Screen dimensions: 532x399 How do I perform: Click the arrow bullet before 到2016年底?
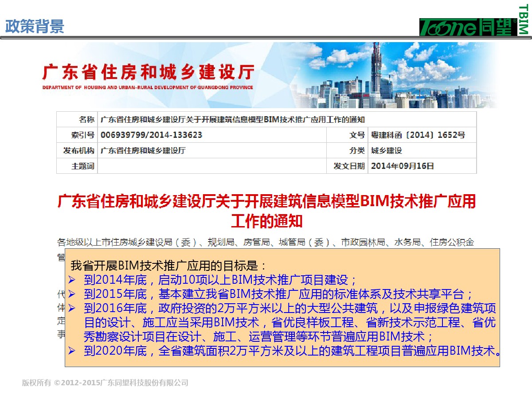point(73,308)
